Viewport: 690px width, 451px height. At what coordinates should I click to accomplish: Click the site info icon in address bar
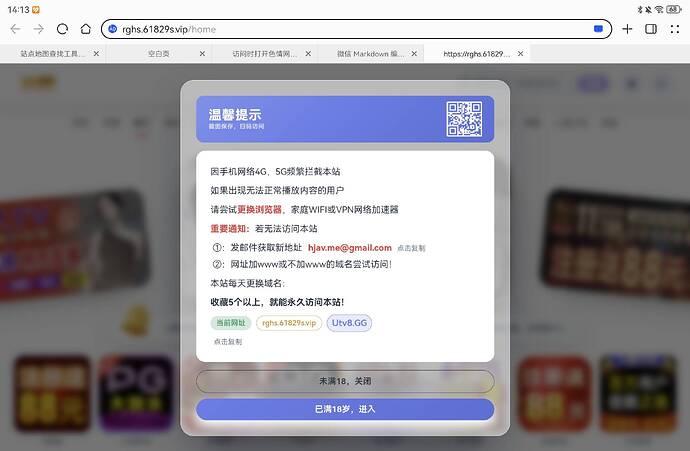pos(113,29)
